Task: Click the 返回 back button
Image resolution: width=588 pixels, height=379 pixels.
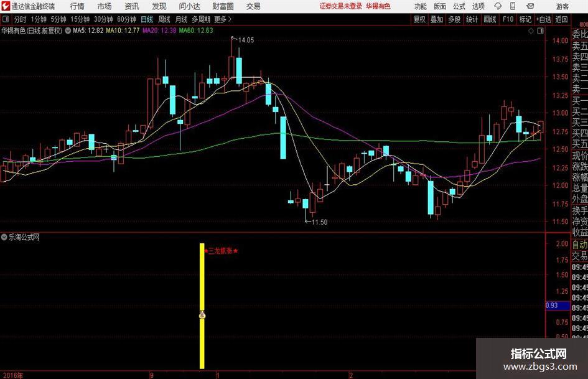Action: coord(561,19)
